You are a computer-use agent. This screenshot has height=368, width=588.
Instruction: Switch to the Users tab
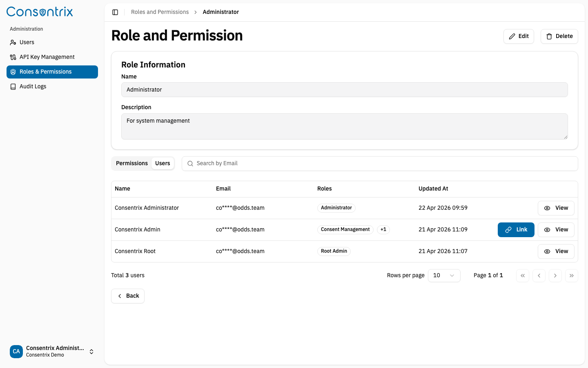point(163,163)
